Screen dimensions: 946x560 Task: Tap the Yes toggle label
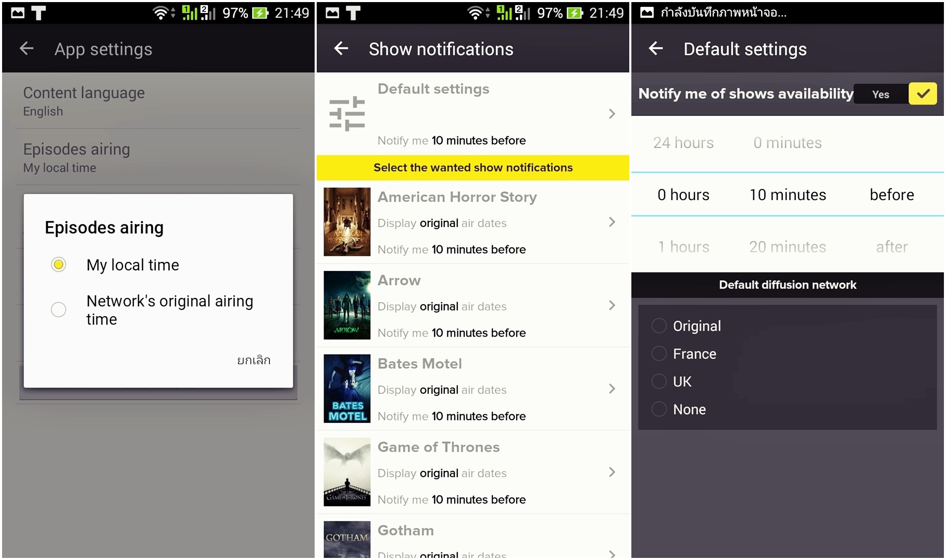tap(880, 94)
